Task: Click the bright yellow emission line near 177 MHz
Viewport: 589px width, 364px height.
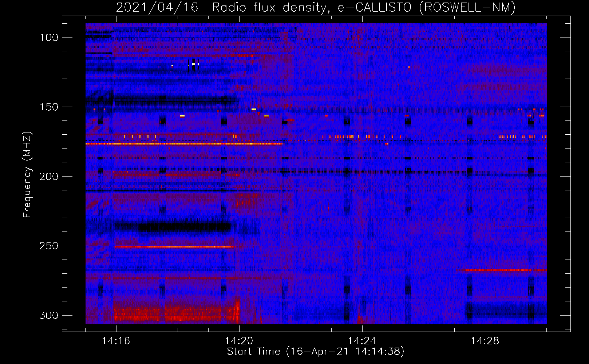Action: point(184,144)
